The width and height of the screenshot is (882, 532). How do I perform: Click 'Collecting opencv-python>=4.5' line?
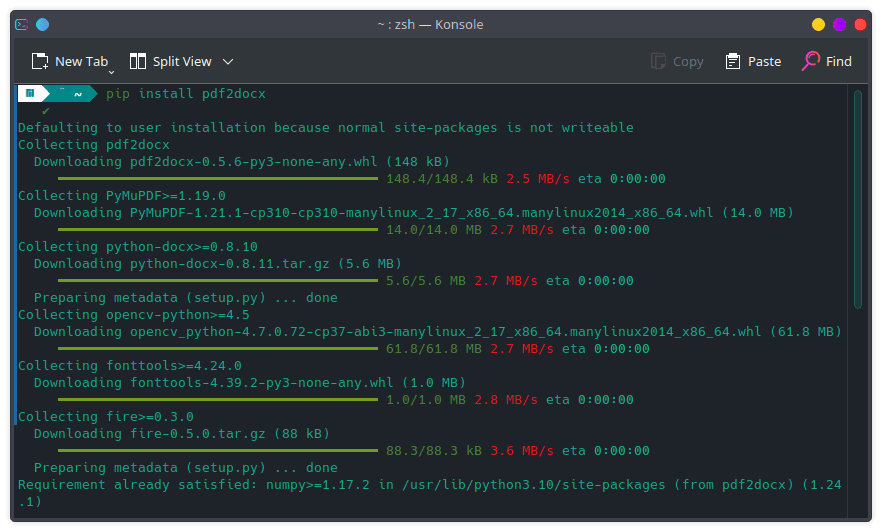click(134, 314)
